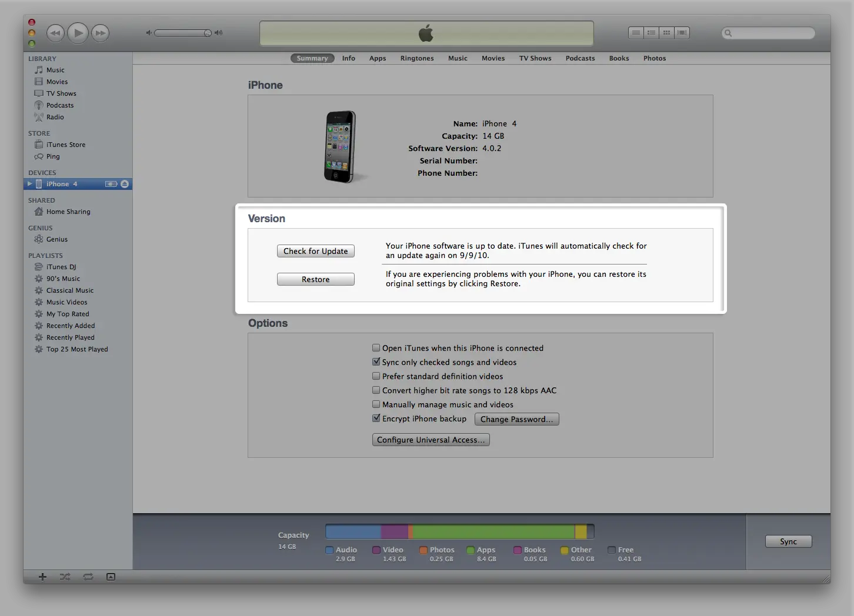Enable Manually manage music and videos

tap(376, 404)
